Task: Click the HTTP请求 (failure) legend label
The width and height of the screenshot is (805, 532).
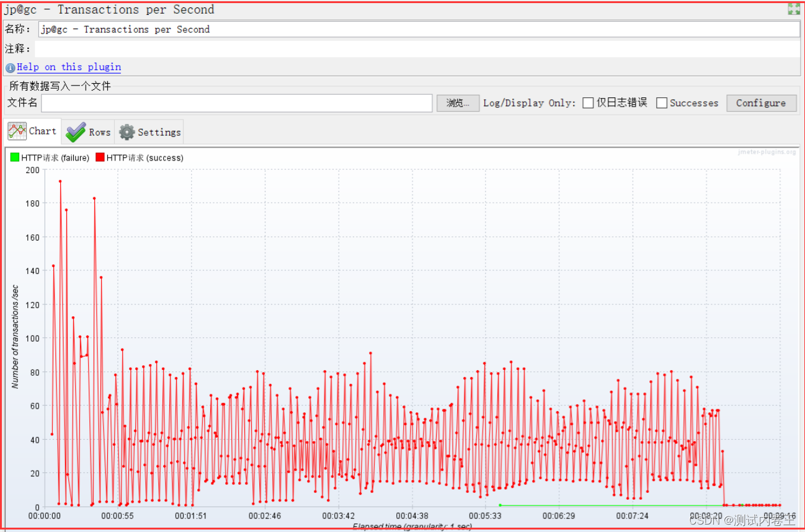Action: pos(55,158)
